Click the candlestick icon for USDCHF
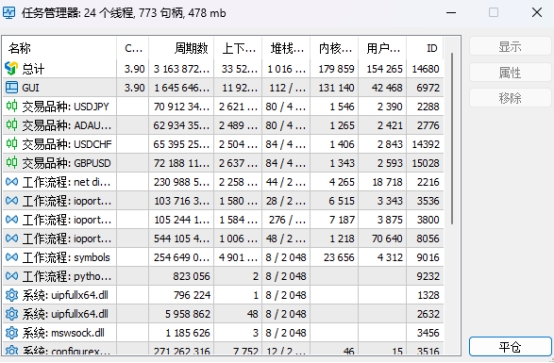Viewport: 554px width, 363px height. tap(12, 144)
